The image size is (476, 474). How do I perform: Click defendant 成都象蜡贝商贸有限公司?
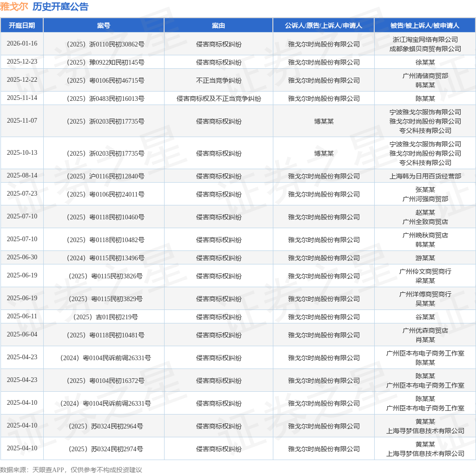point(425,49)
